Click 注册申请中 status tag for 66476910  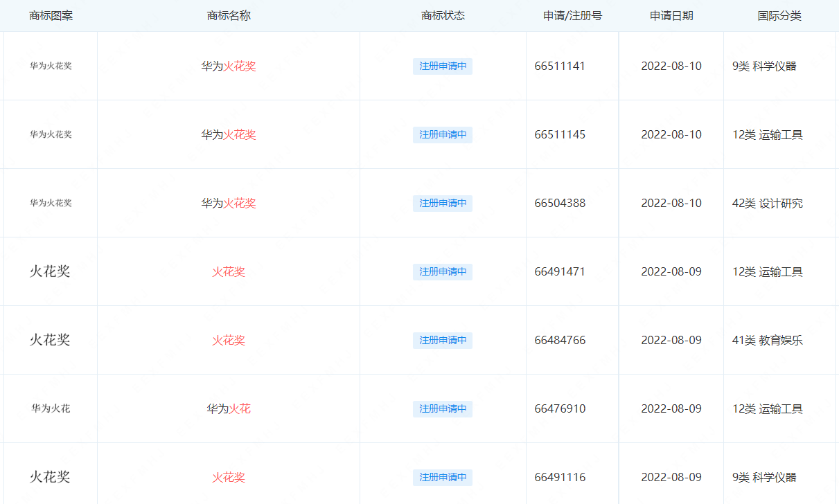click(x=443, y=408)
